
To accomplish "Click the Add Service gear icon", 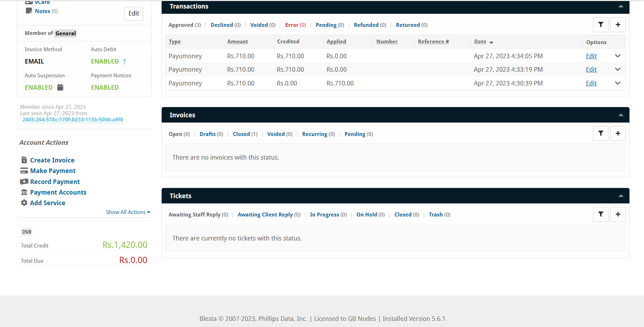I will pyautogui.click(x=24, y=203).
